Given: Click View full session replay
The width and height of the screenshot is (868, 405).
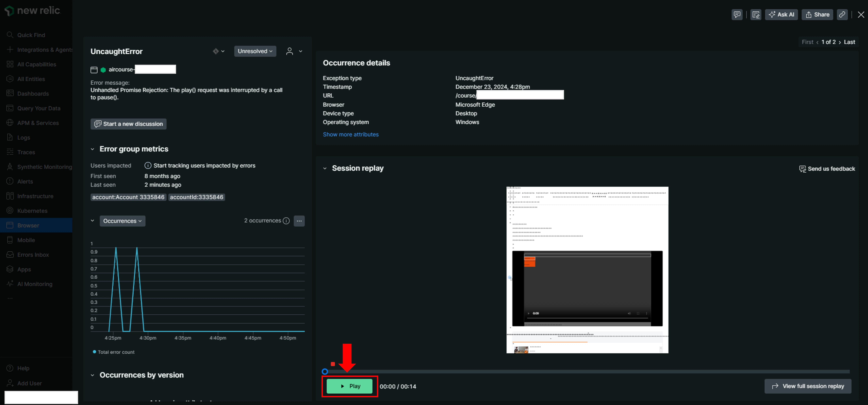Looking at the screenshot, I should 808,386.
